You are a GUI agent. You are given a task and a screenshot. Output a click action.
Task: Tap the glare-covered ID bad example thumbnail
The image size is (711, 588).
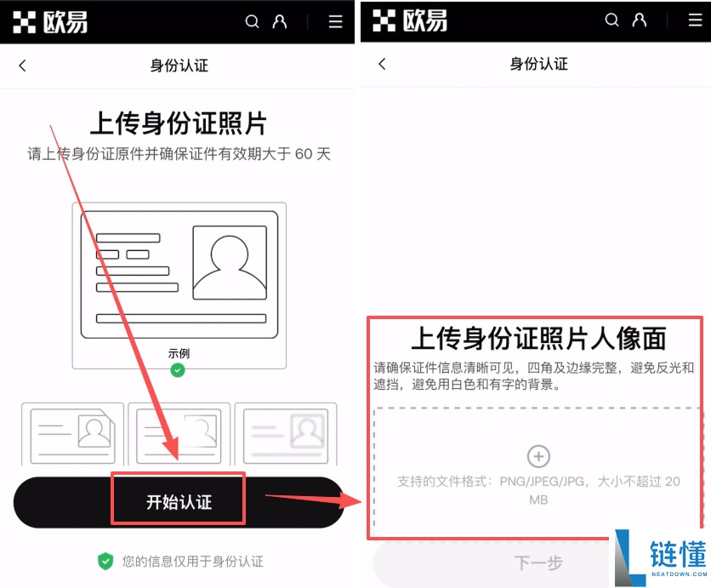tap(179, 434)
